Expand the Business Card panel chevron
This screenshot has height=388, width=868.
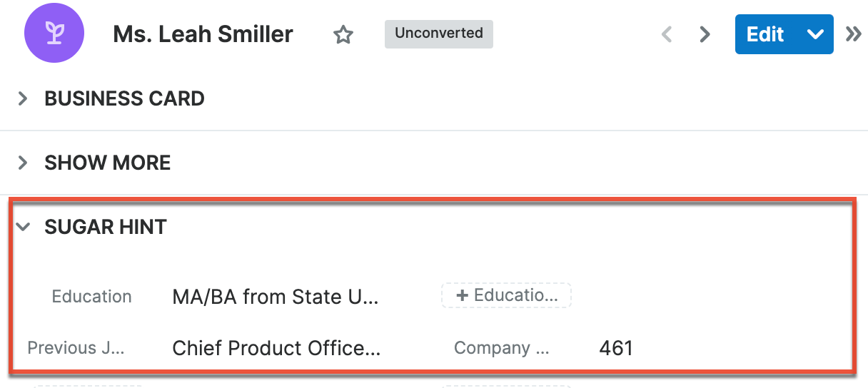[x=23, y=98]
